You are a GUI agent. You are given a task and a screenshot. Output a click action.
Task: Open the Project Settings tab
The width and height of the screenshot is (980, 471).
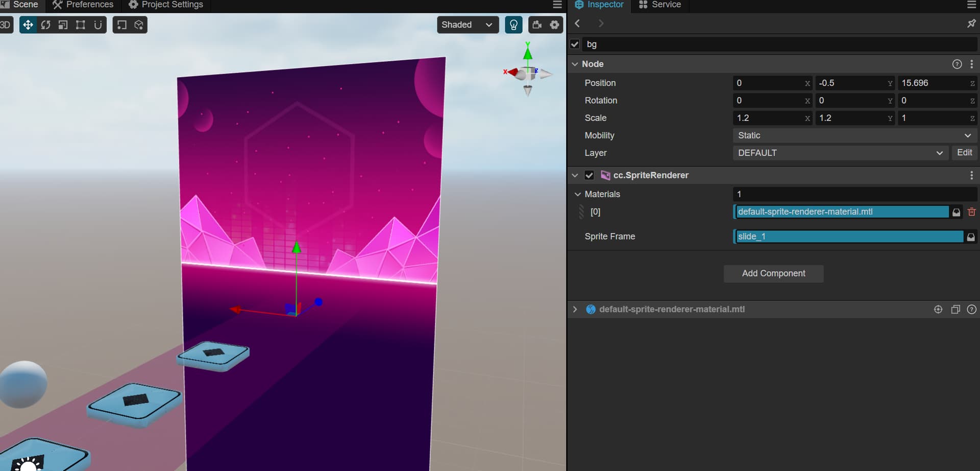[166, 5]
